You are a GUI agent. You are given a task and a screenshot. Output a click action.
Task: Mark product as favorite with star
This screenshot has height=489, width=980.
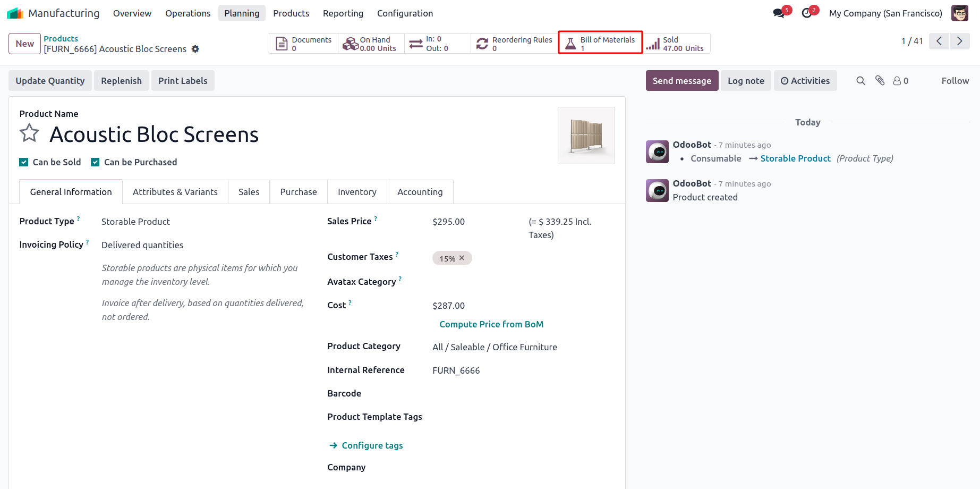(29, 133)
